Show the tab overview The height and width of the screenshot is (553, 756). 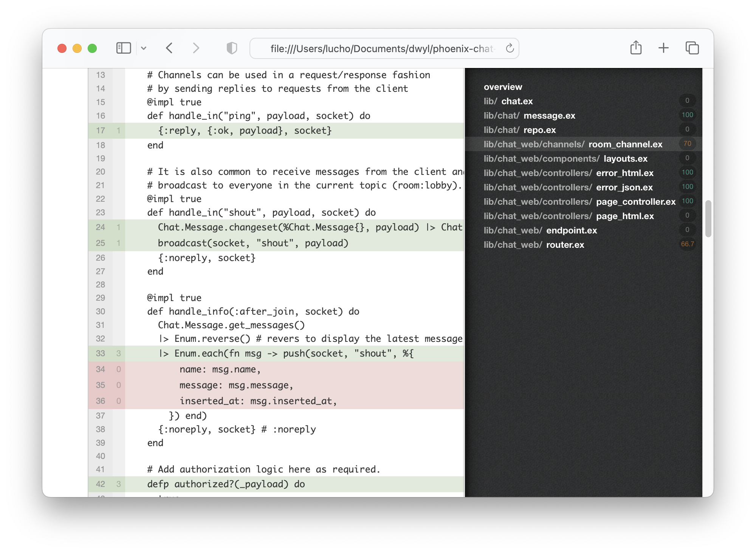[x=692, y=48]
